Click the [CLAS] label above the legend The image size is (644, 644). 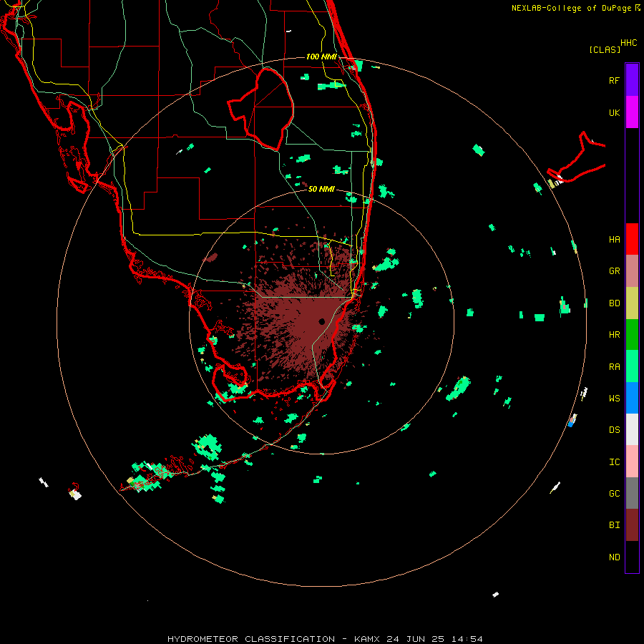[605, 49]
